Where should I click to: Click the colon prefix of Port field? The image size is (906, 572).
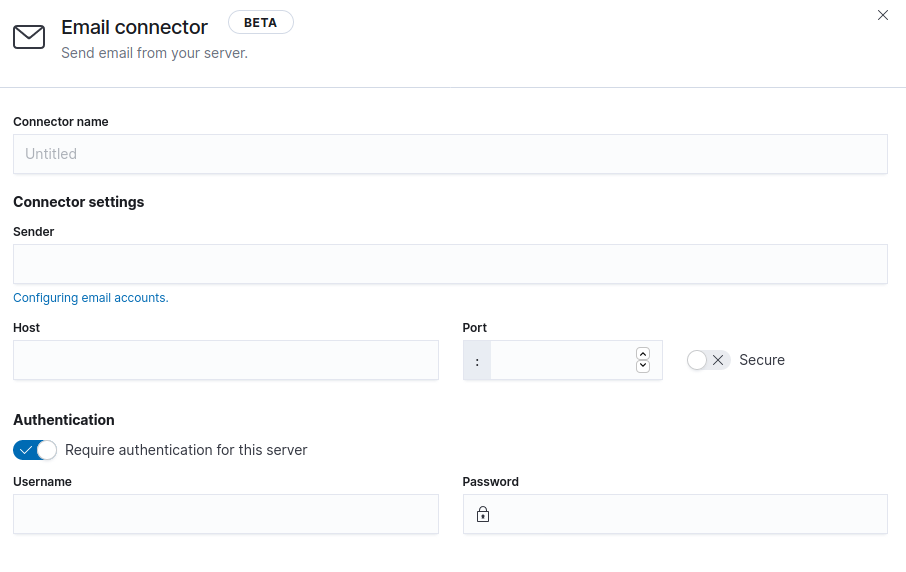(x=477, y=361)
